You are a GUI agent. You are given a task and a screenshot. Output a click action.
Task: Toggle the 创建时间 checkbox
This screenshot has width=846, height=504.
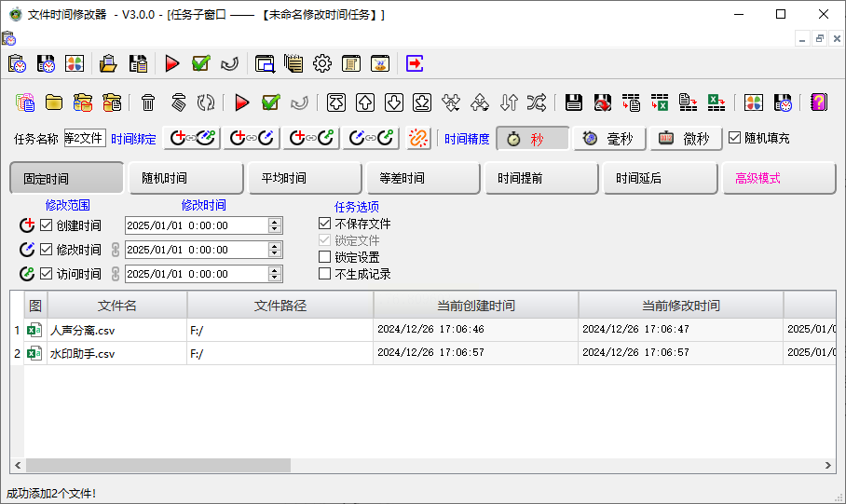coord(47,225)
